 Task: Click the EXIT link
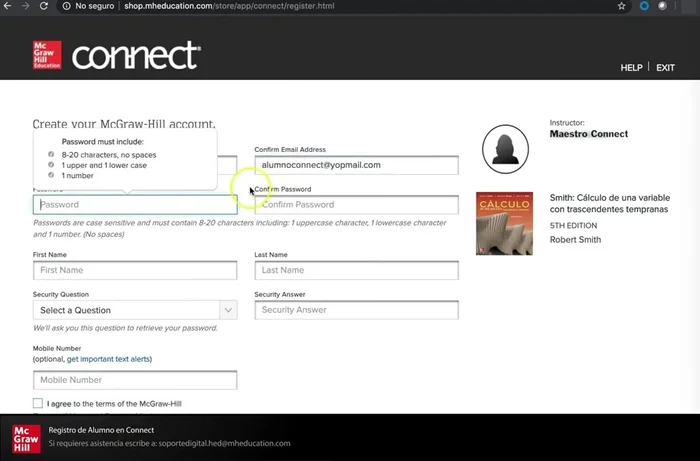(x=665, y=68)
